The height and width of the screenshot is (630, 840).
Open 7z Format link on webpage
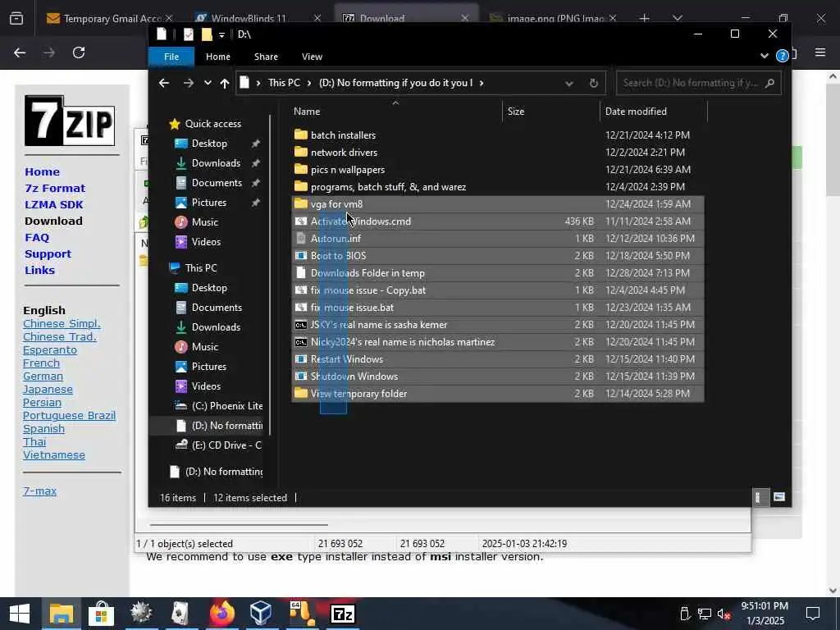55,188
